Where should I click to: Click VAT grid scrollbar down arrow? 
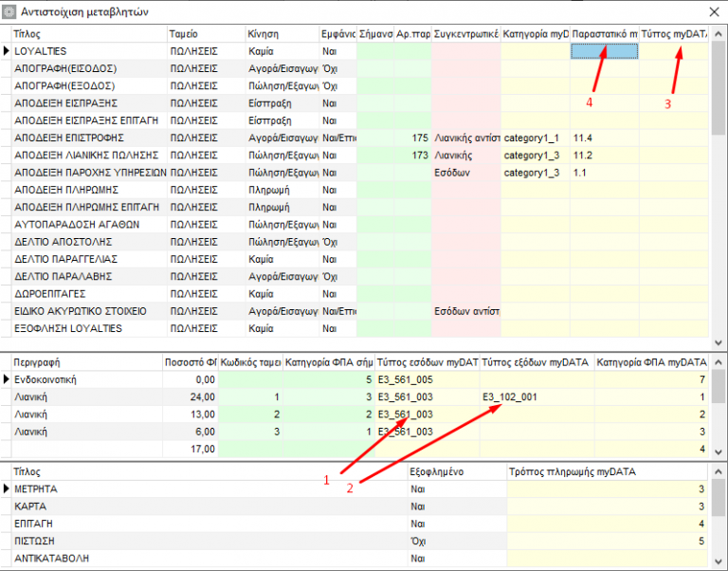click(719, 452)
